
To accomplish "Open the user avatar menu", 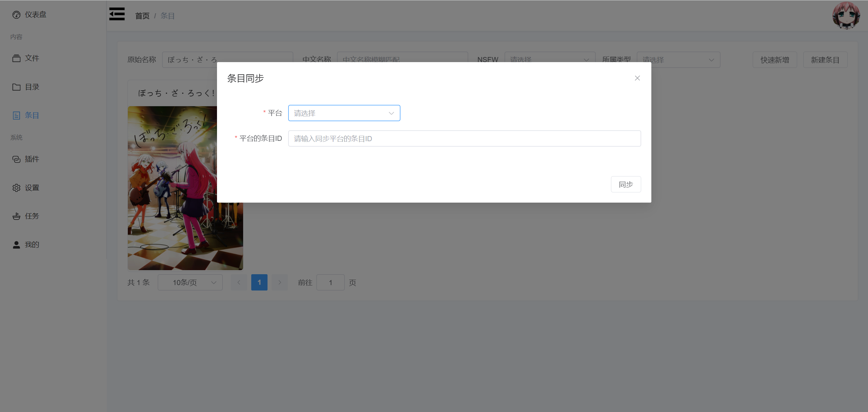I will click(x=846, y=15).
